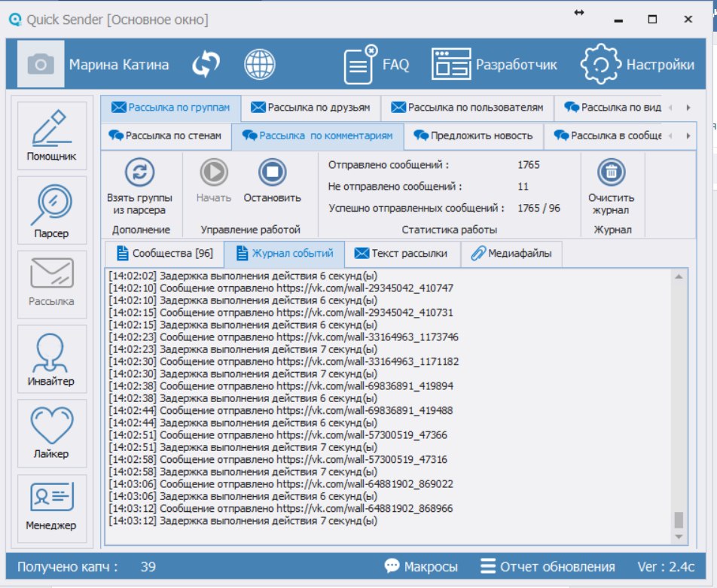Open the Разработчик page
717x588 pixels.
(x=494, y=65)
